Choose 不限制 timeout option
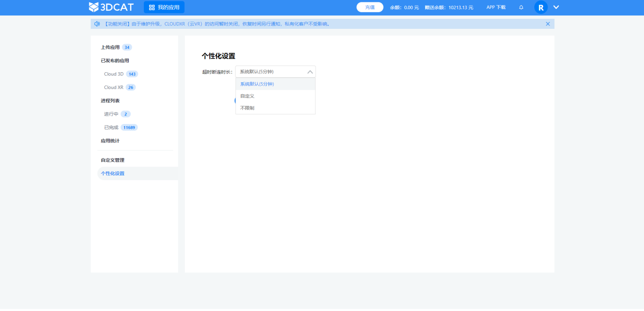The height and width of the screenshot is (311, 644). point(275,108)
